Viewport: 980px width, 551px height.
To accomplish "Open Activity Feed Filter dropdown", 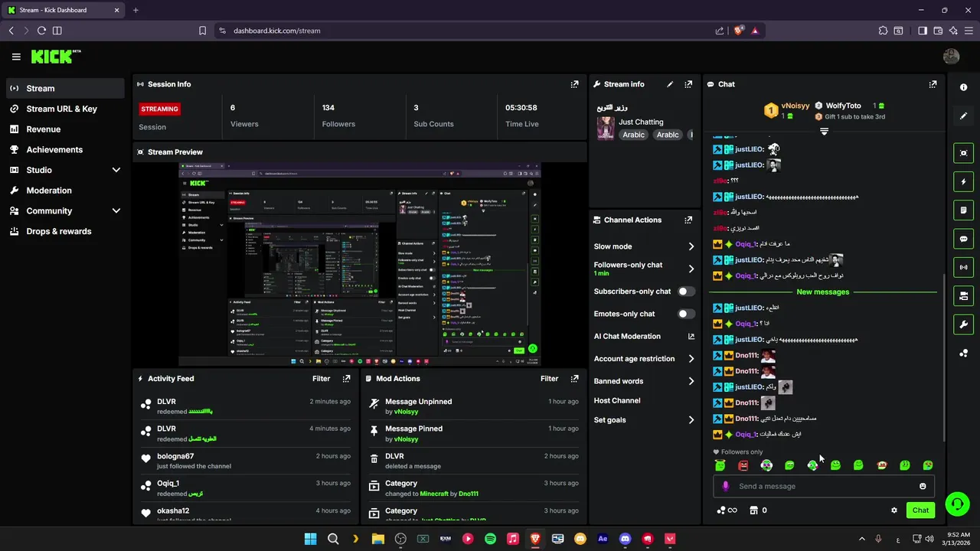I will (321, 378).
